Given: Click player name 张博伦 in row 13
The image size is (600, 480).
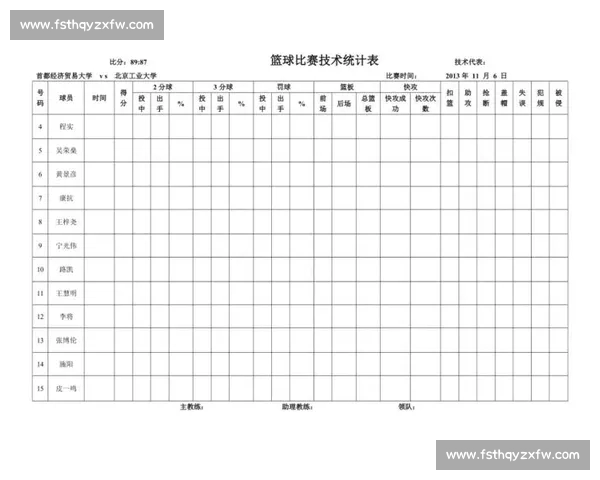Looking at the screenshot, I should (66, 340).
